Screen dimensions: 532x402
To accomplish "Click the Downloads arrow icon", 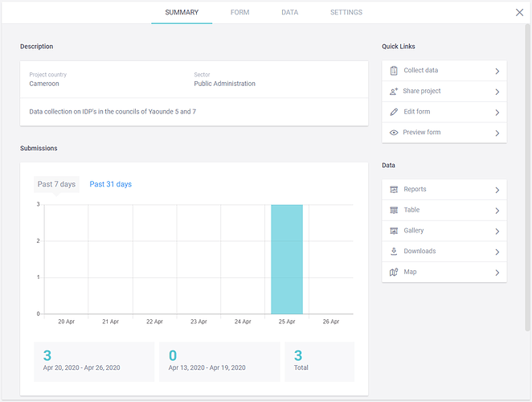I will (x=394, y=252).
